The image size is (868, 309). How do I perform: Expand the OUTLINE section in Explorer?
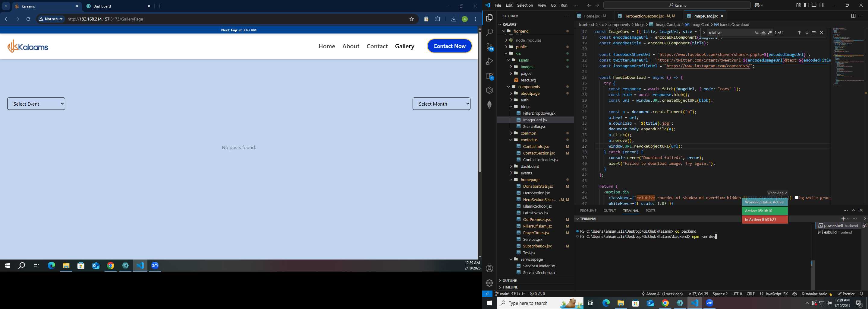[509, 281]
